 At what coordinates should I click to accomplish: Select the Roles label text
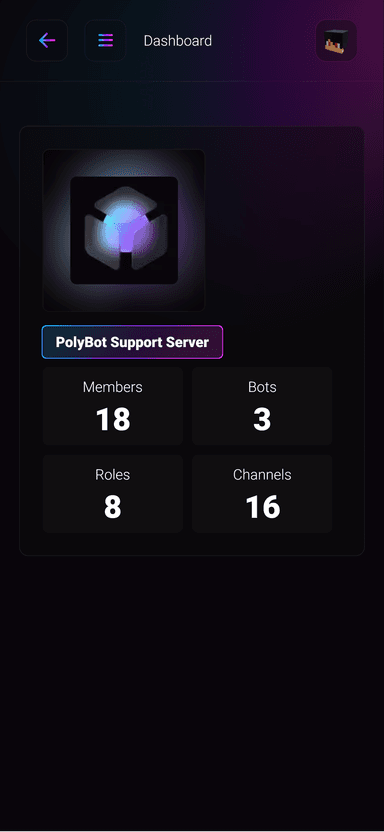click(x=112, y=474)
